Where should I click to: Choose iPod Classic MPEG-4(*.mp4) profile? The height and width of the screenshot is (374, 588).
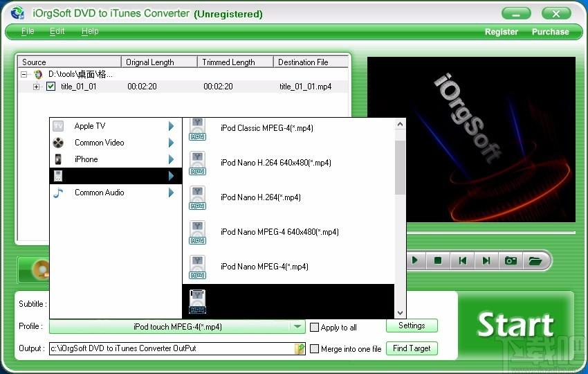click(288, 128)
